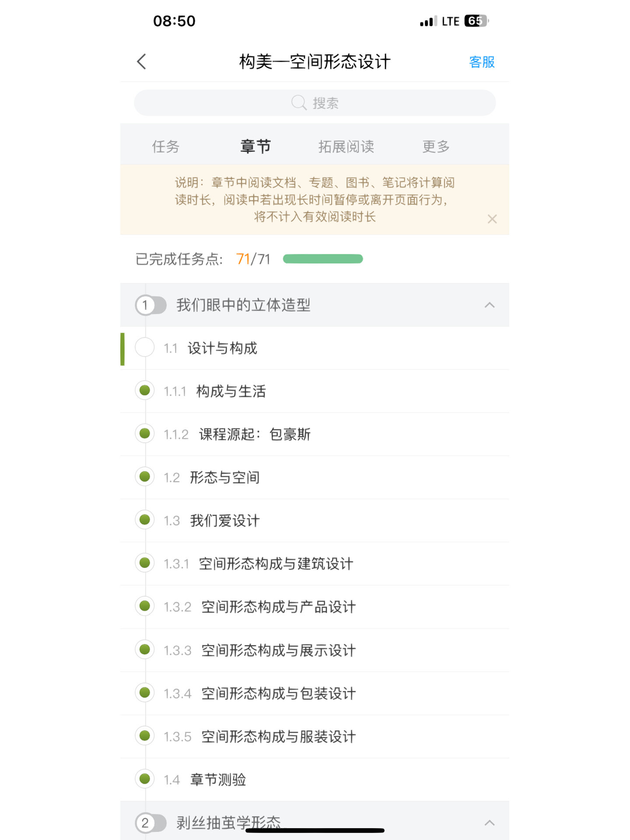
Task: Click green completion dot for 1.3.2
Action: pyautogui.click(x=145, y=605)
